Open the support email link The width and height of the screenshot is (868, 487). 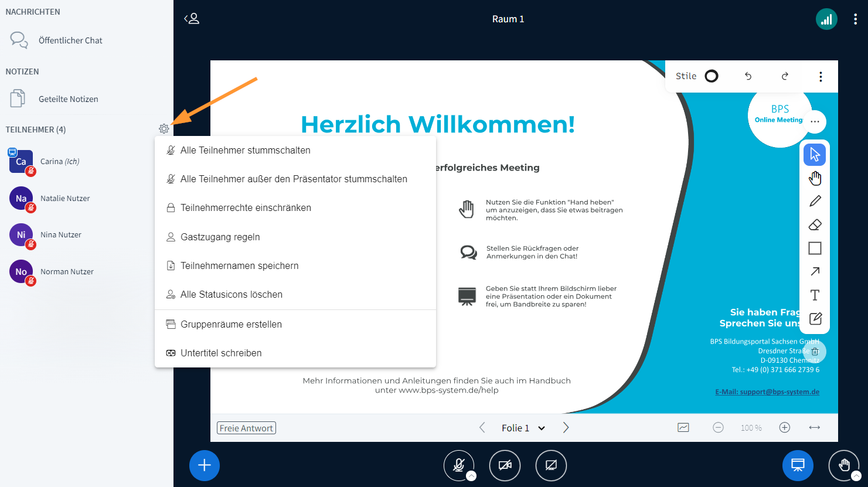click(x=767, y=391)
